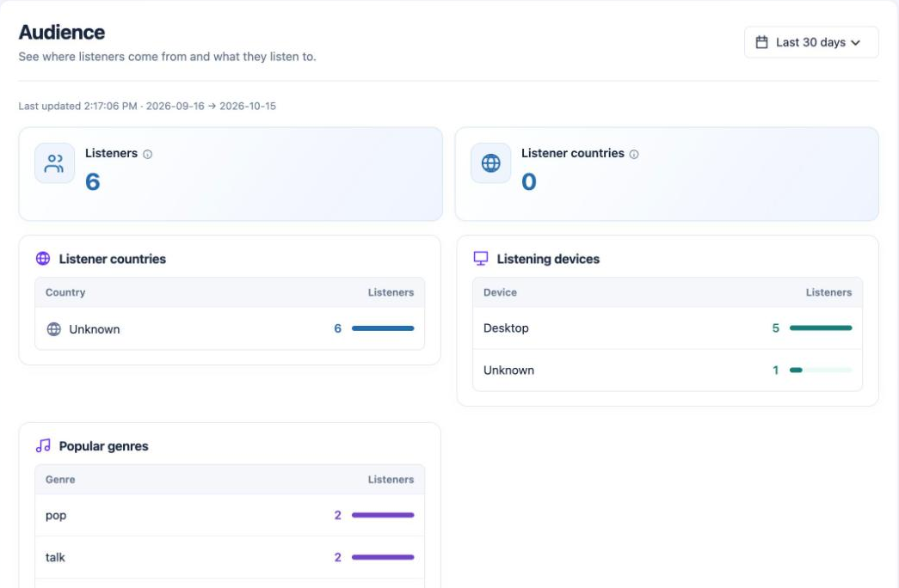The width and height of the screenshot is (899, 588).
Task: Click the purple globe icon beside the Listener countries table heading
Action: point(43,259)
